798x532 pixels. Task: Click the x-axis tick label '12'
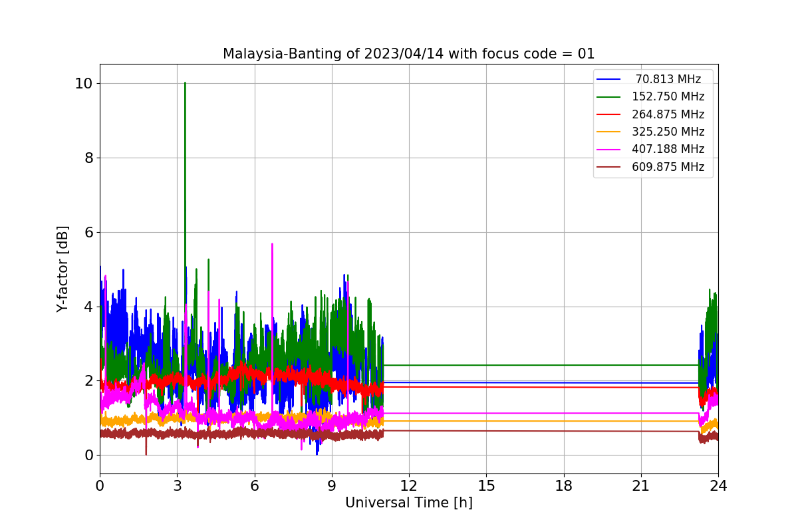click(409, 486)
